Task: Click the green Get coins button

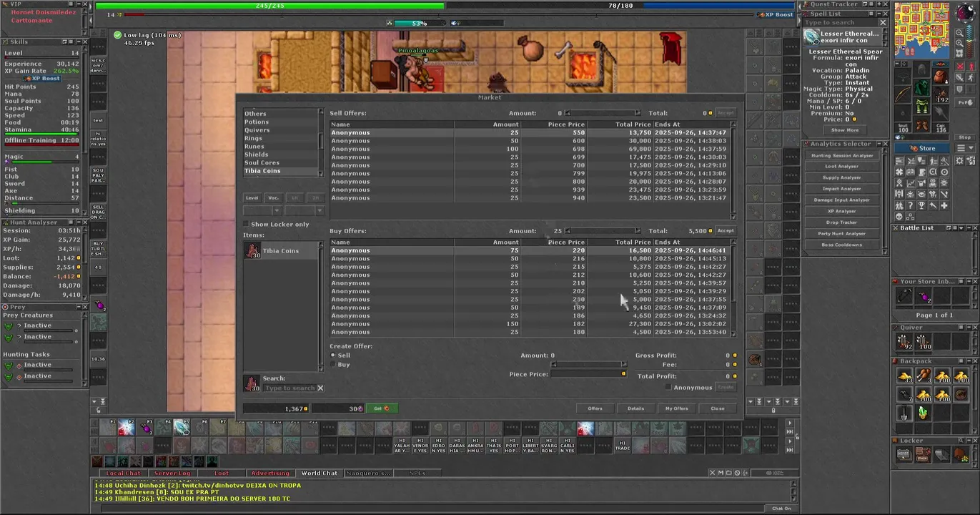Action: (x=382, y=408)
